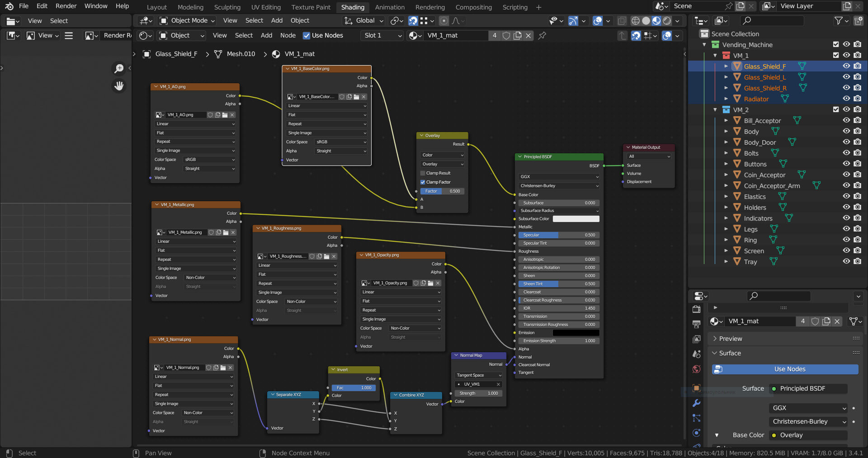Image resolution: width=868 pixels, height=458 pixels.
Task: Click the Blender logo icon
Action: point(9,6)
